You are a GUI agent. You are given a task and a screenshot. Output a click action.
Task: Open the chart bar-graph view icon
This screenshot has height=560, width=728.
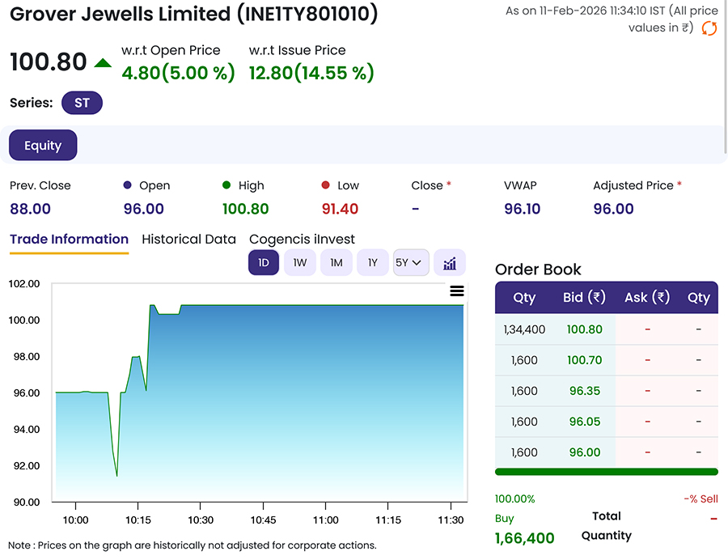(x=450, y=262)
